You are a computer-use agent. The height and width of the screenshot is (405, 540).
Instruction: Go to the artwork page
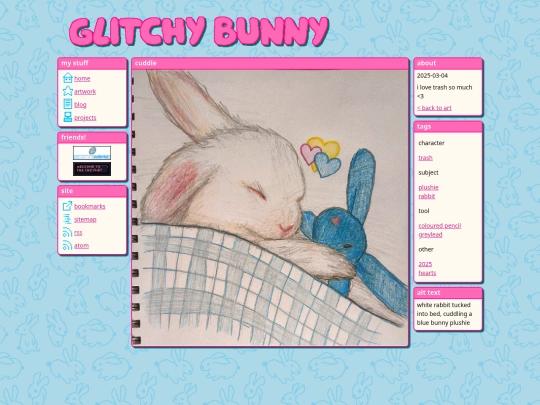85,92
